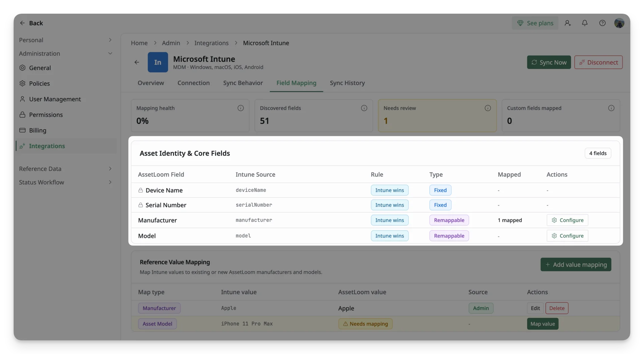Configure the Manufacturer field
Screen dimensions: 644x354
coord(567,220)
